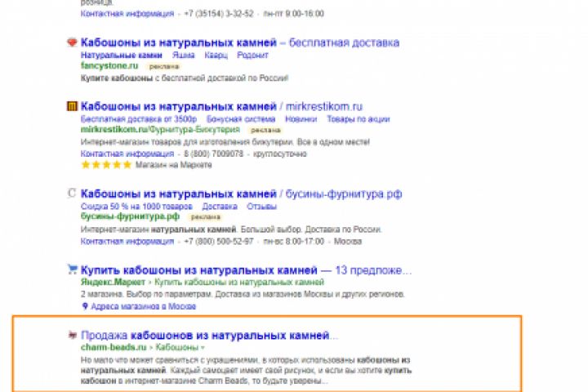
Task: Click mirkrestikom.ru/Фурнитура-Бижутерия green URL
Action: click(x=160, y=129)
